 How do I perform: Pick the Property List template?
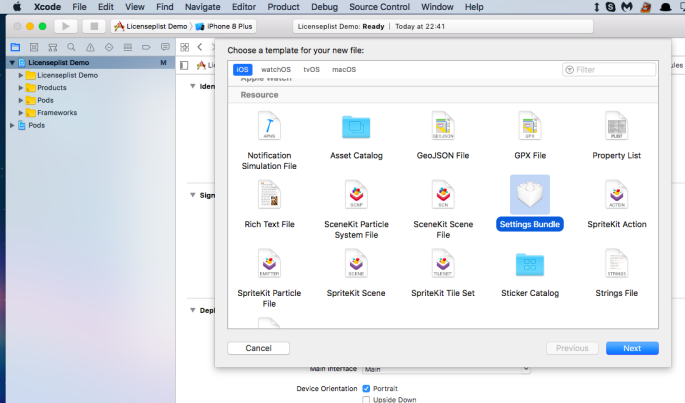(616, 135)
